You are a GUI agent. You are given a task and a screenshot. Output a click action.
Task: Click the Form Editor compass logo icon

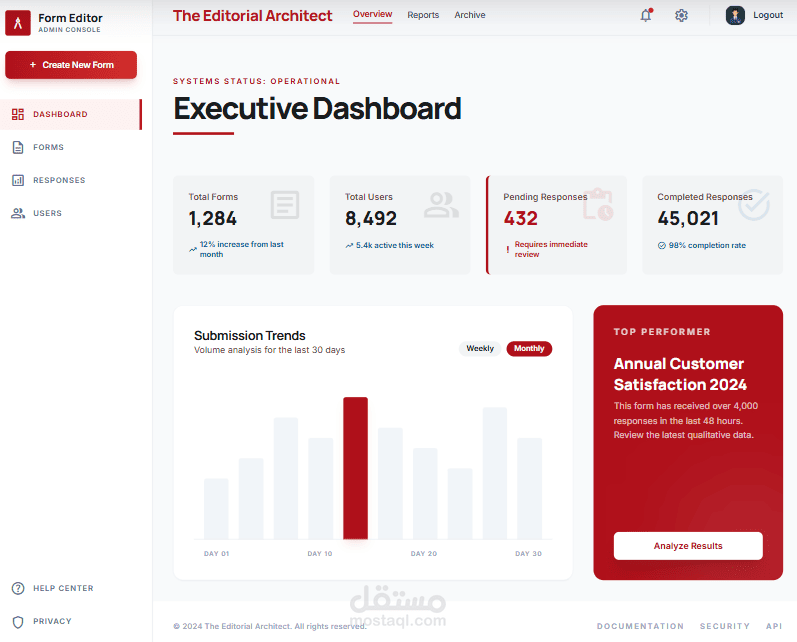point(18,23)
